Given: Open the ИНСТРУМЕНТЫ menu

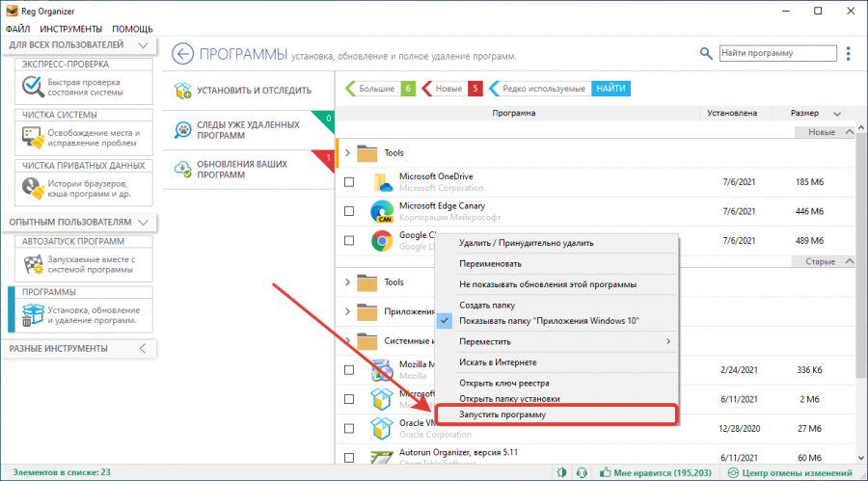Looking at the screenshot, I should coord(70,29).
